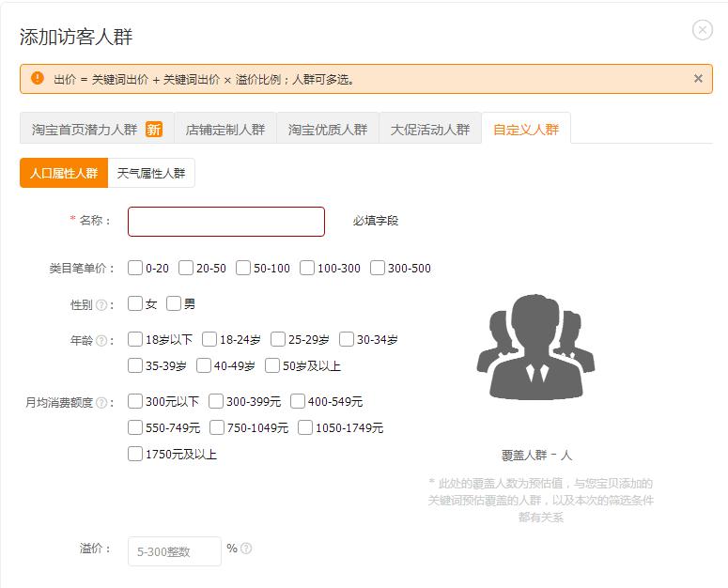Select the 淘宝优质人群 tab
The width and height of the screenshot is (728, 588).
[328, 130]
